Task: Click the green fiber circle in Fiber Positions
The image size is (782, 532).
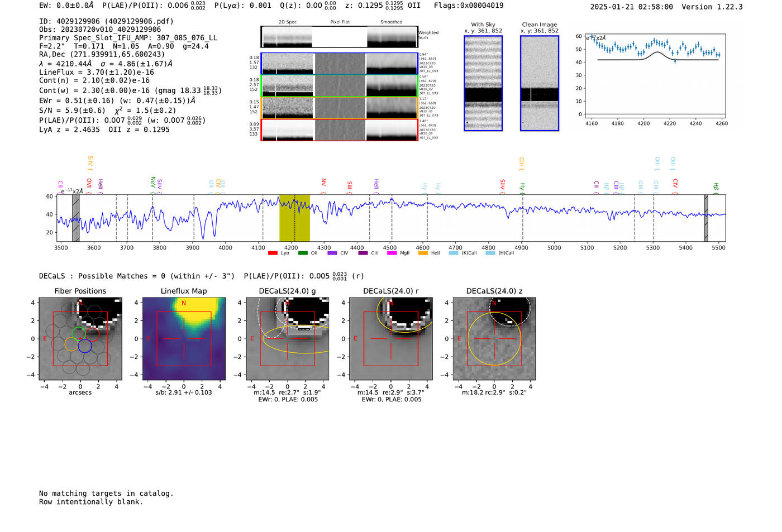Action: pyautogui.click(x=79, y=334)
